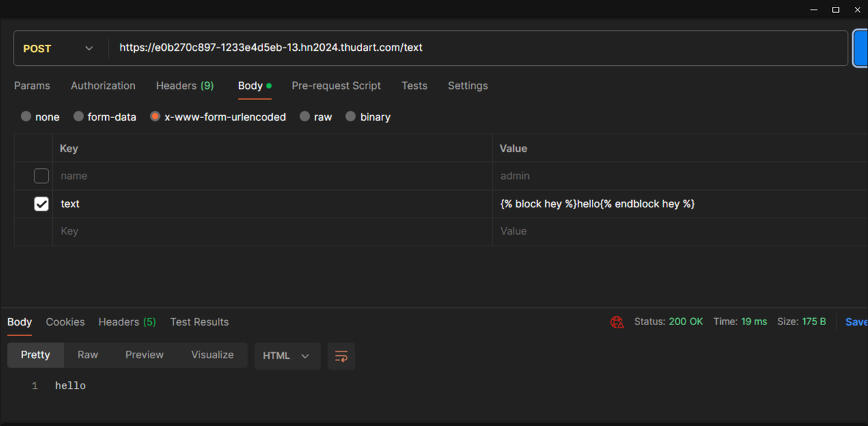Maximize the Postman window
Viewport: 868px width, 426px height.
[835, 9]
